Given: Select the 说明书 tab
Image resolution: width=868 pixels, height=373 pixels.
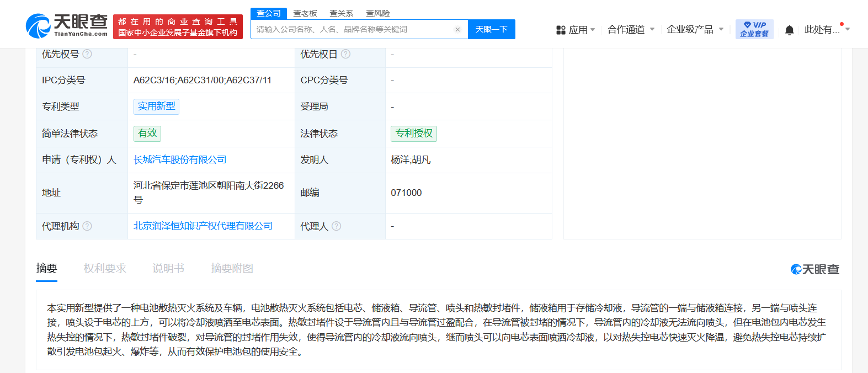Looking at the screenshot, I should coord(168,268).
